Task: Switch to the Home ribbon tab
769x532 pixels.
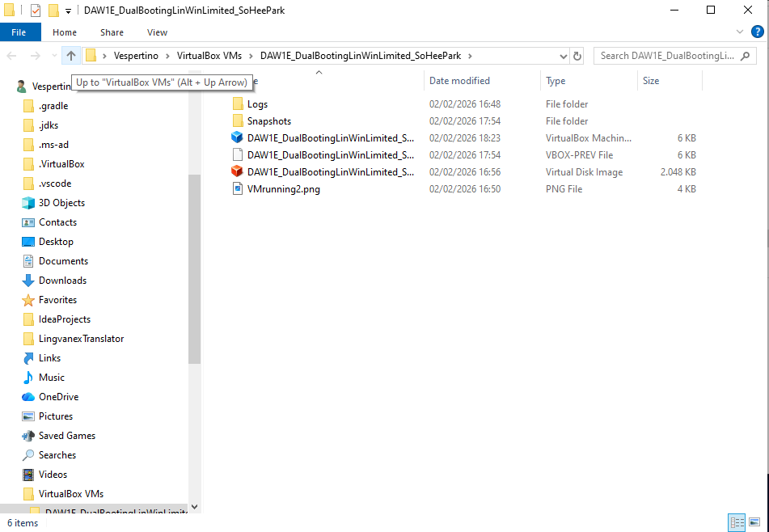Action: 65,32
